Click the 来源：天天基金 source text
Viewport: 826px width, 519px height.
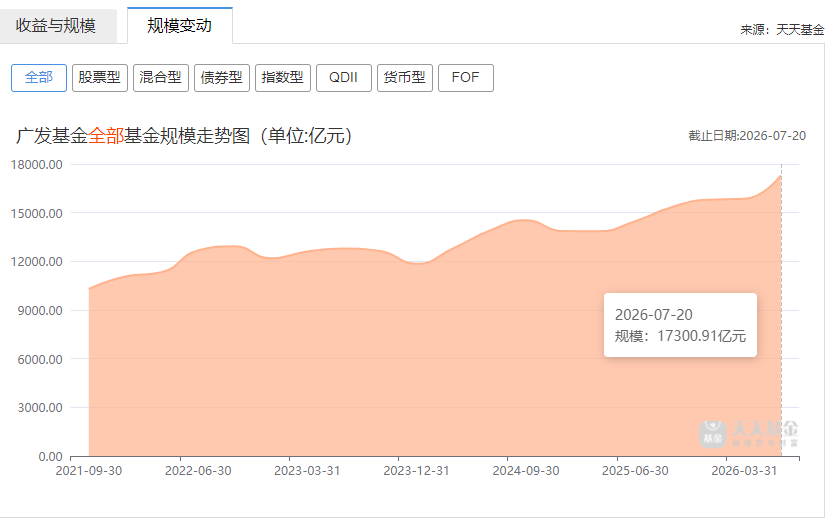pos(782,30)
